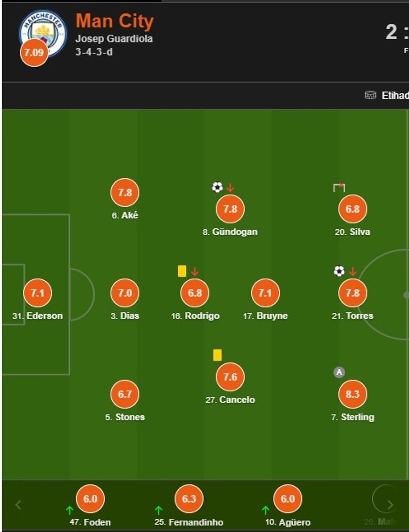Click the green substitution arrow beside Foden

tap(70, 510)
